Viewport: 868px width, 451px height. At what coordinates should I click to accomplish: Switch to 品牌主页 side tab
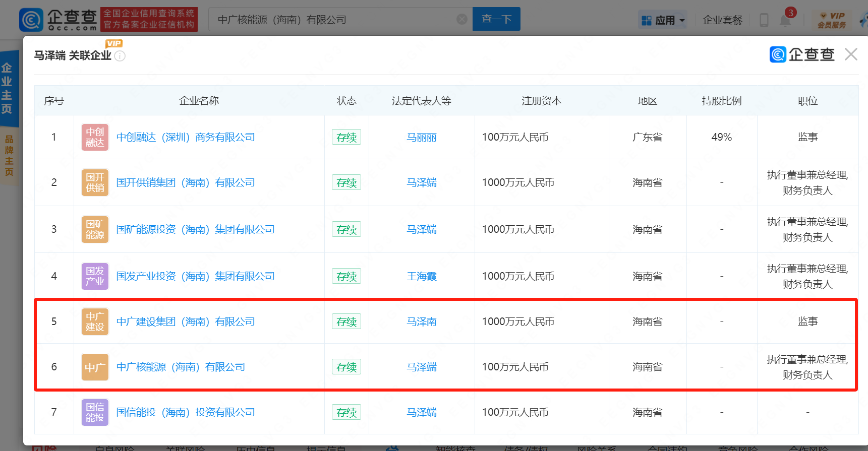9,155
